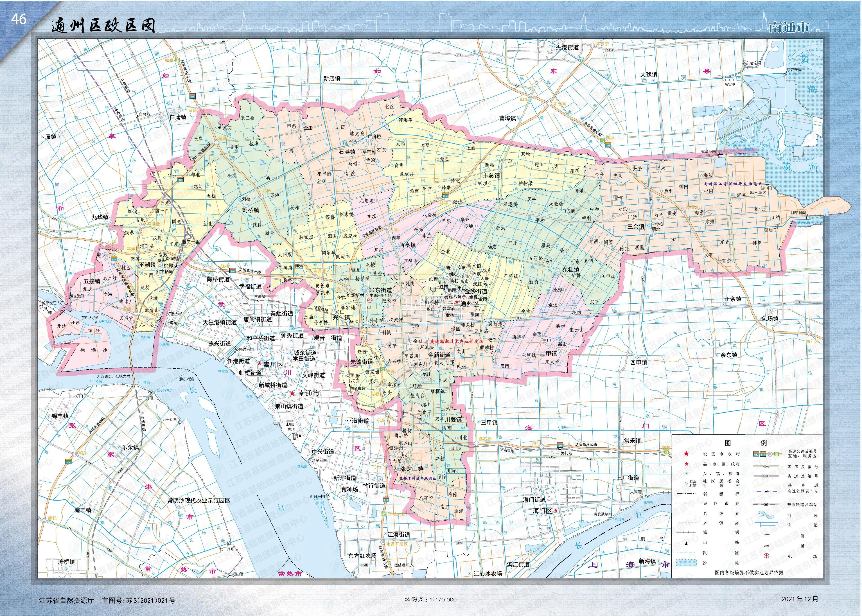Click the 石港镇 town label

[347, 152]
